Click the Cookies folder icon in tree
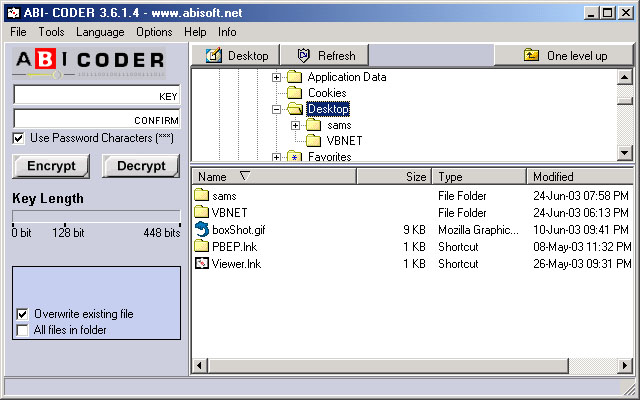This screenshot has width=640, height=400. coord(294,93)
